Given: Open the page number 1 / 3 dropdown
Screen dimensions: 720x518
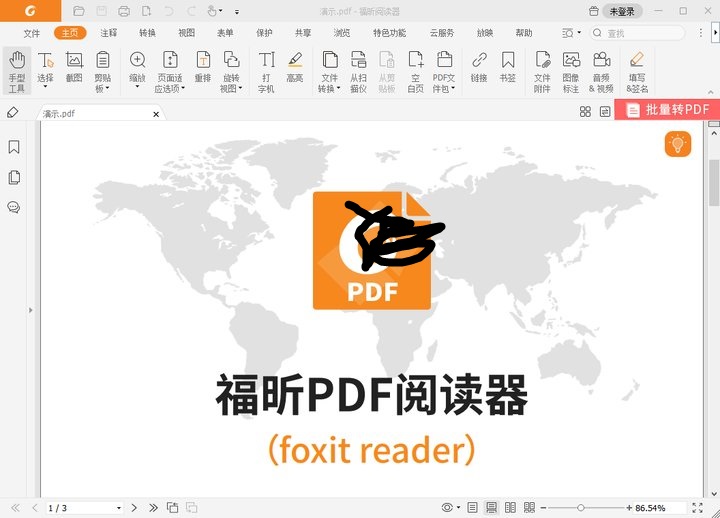Looking at the screenshot, I should [119, 508].
